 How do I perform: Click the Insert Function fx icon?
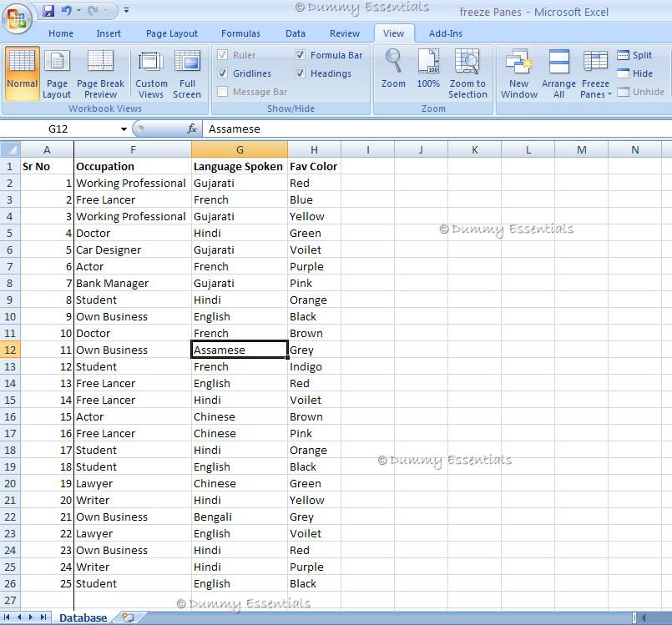[x=192, y=129]
